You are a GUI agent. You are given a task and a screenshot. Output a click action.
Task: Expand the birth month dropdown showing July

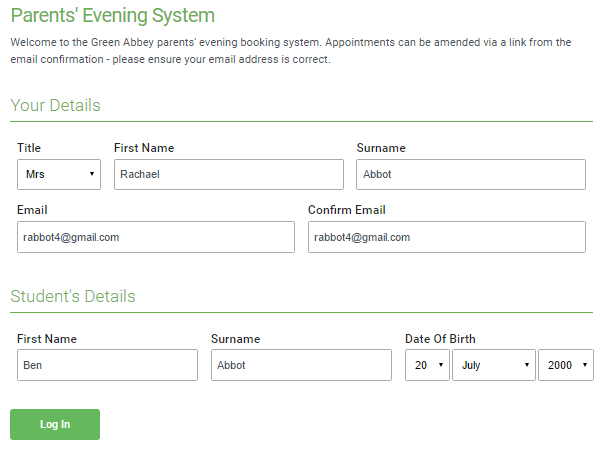tap(494, 365)
